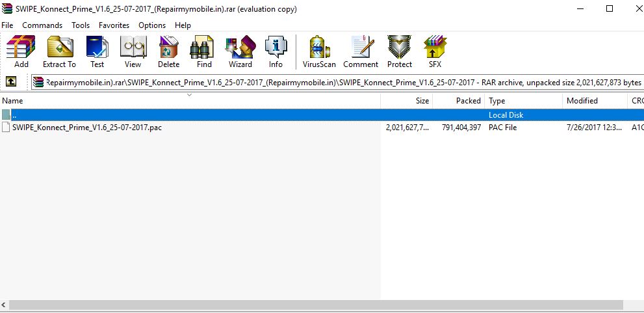Viewport: 644px width, 313px height.
Task: Sort files by Type column
Action: (x=523, y=101)
